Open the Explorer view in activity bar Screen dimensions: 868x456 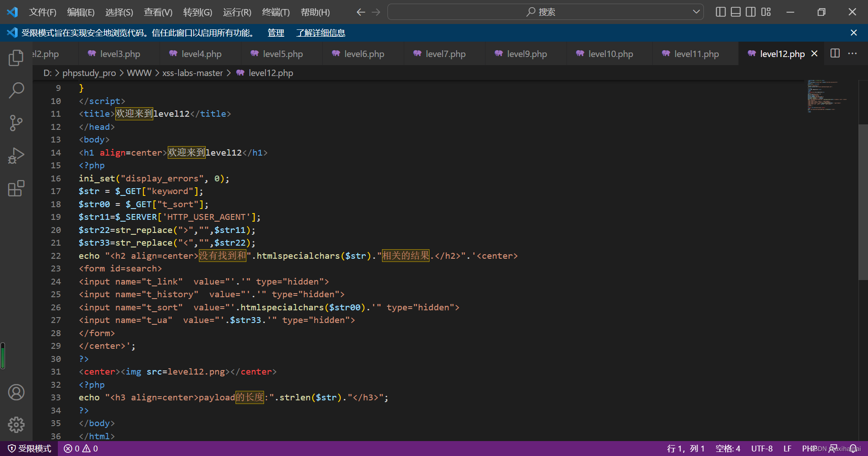[16, 57]
